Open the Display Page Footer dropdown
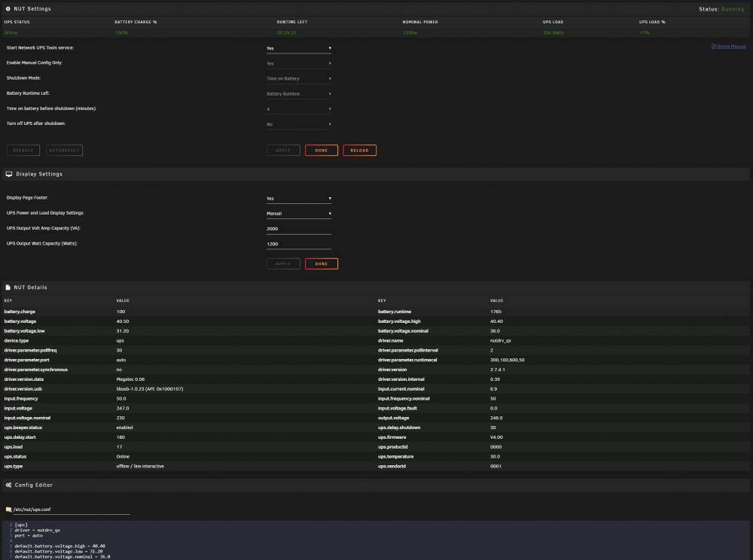Viewport: 753px width, 560px height. pos(299,198)
